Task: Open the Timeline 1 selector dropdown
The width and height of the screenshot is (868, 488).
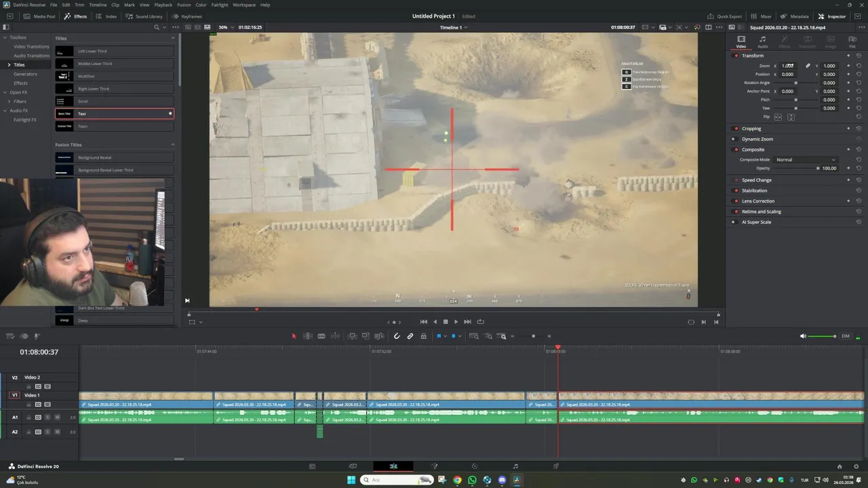Action: (454, 27)
